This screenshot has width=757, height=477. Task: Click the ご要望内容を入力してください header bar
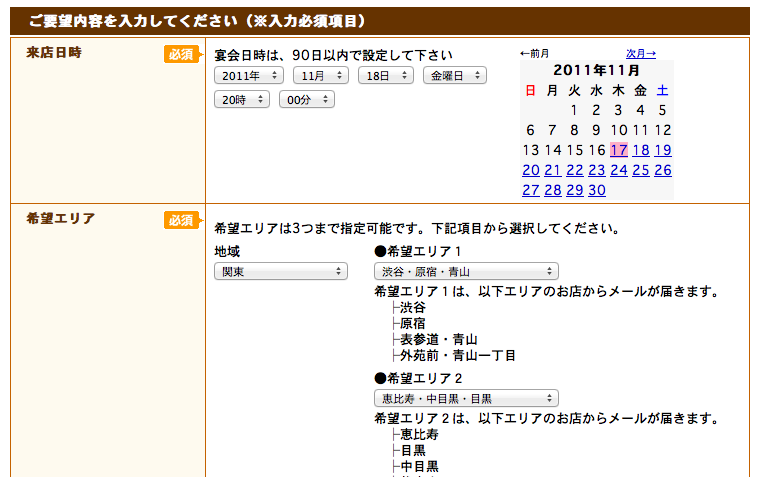tap(379, 21)
